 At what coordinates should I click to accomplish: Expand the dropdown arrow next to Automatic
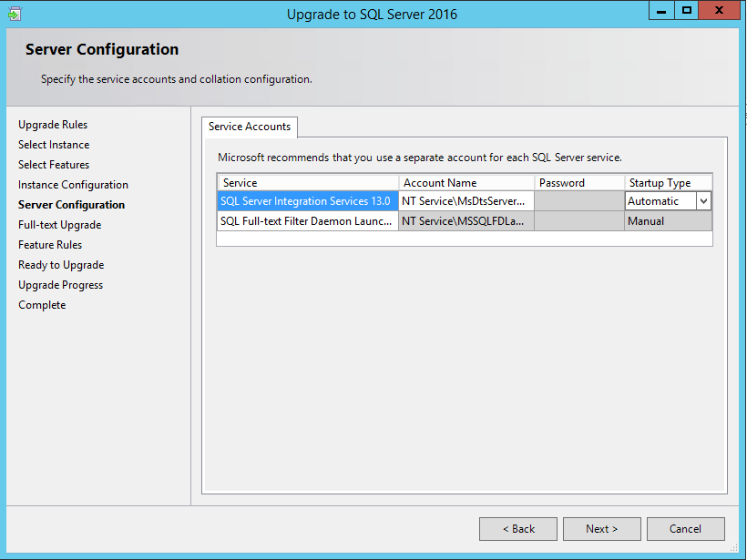pyautogui.click(x=701, y=200)
